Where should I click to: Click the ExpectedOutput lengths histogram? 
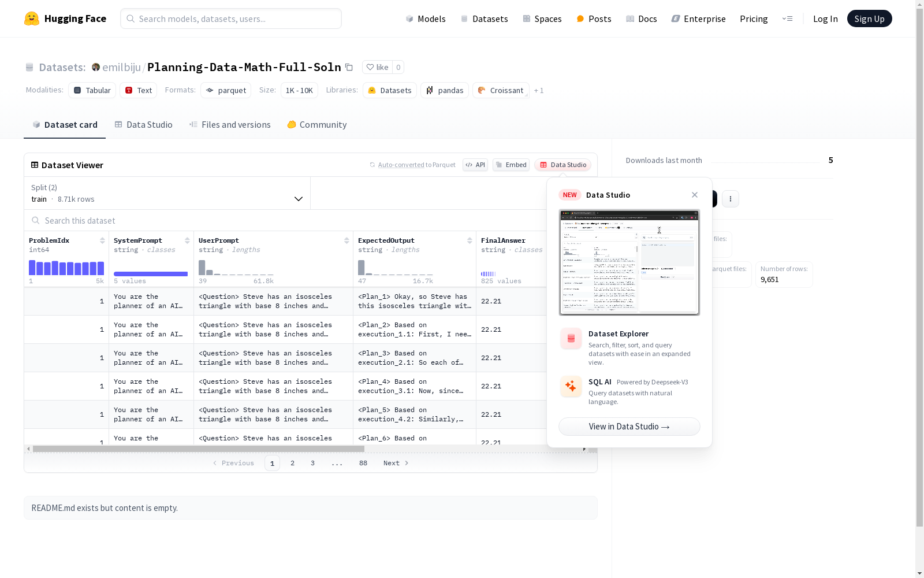point(396,268)
